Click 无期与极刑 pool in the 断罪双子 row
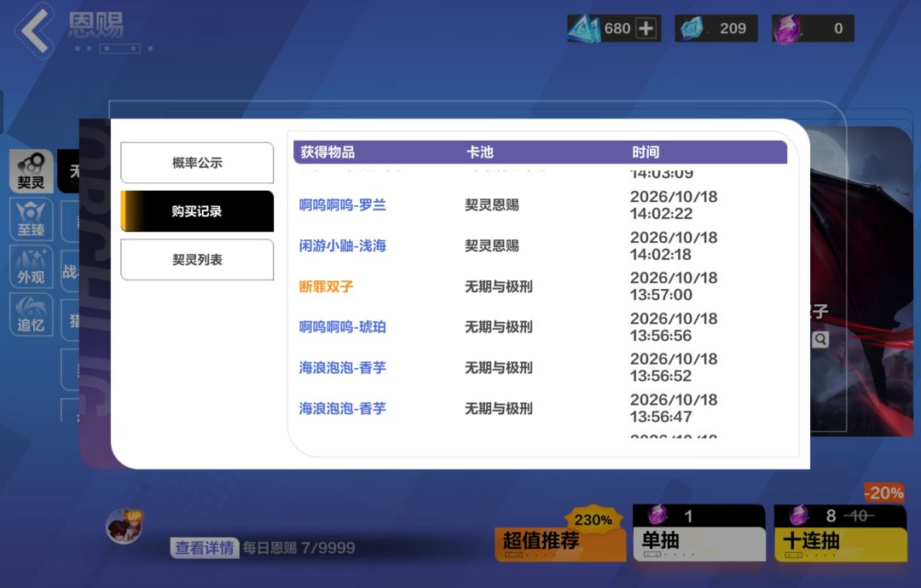The image size is (921, 588). point(499,286)
